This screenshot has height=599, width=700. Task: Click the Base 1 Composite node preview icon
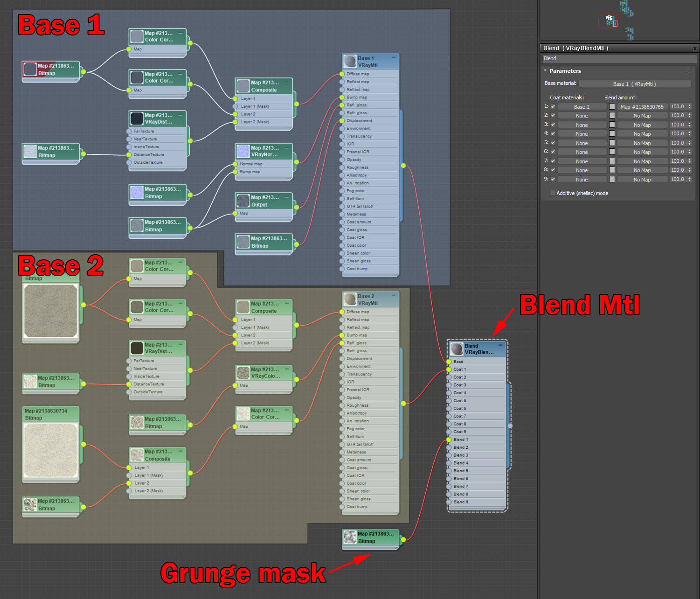(x=243, y=86)
